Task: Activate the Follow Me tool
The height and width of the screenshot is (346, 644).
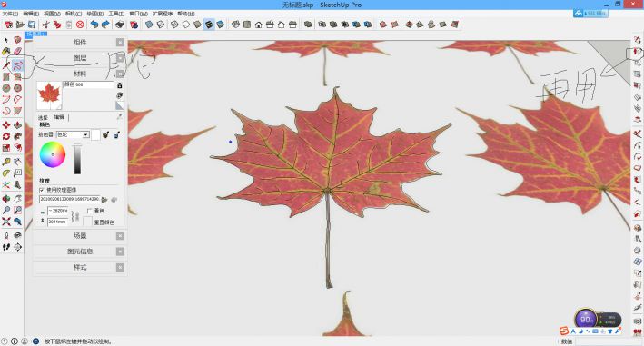Action: click(17, 136)
